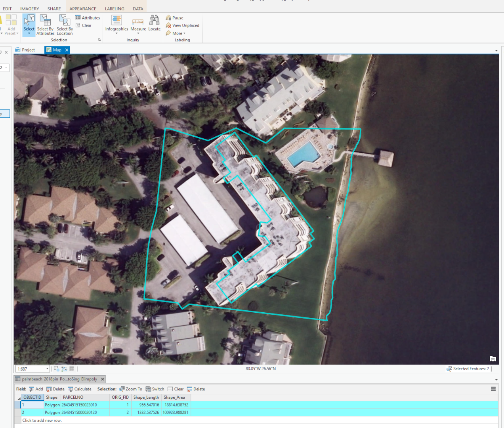Open the More labeling options dropdown
This screenshot has height=428, width=504.
point(176,33)
